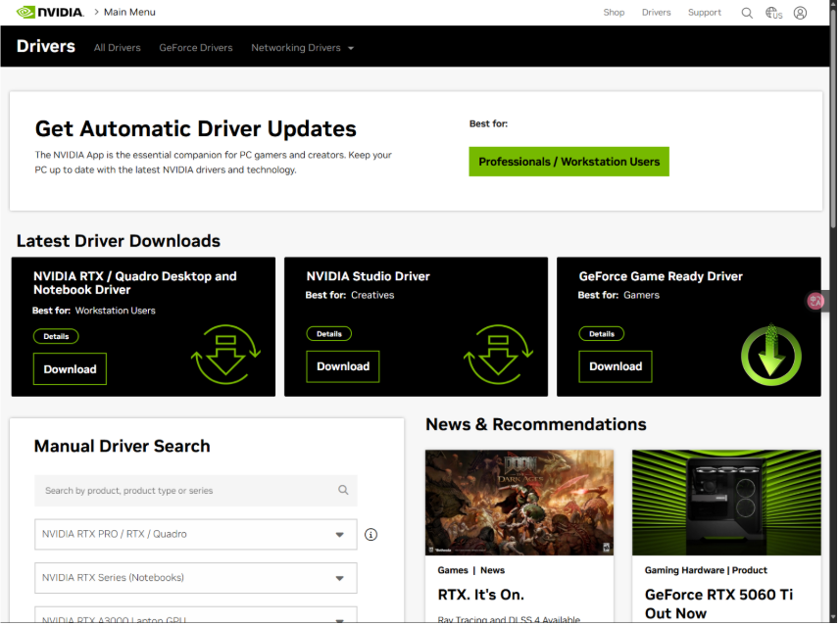Viewport: 840px width, 626px height.
Task: Download the NVIDIA Studio Driver
Action: coord(342,365)
